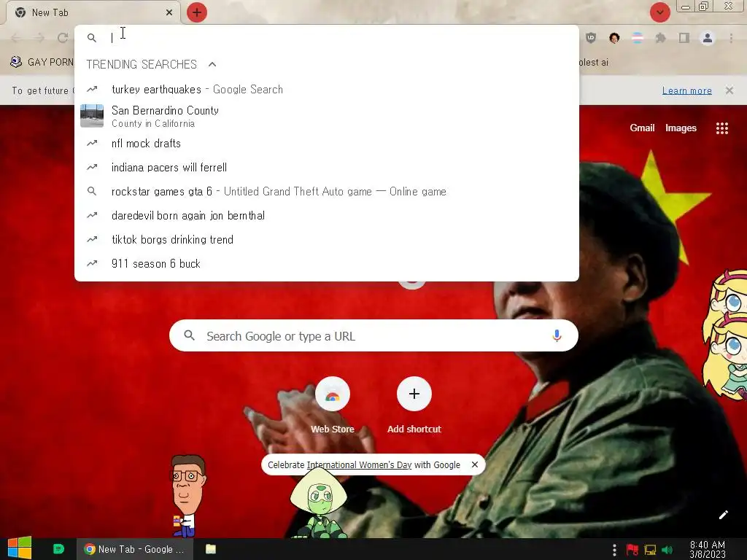Pick tiktok borgs drinking trend suggestion
The width and height of the screenshot is (747, 560).
327,239
